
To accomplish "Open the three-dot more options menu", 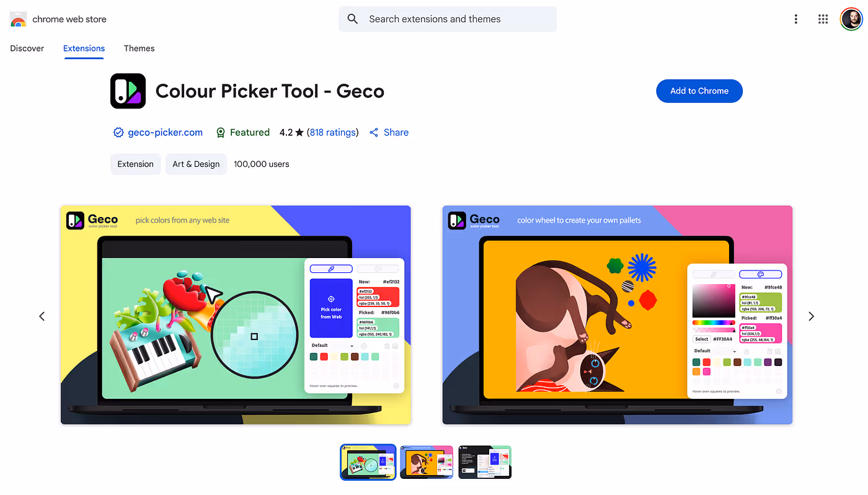I will pos(795,19).
